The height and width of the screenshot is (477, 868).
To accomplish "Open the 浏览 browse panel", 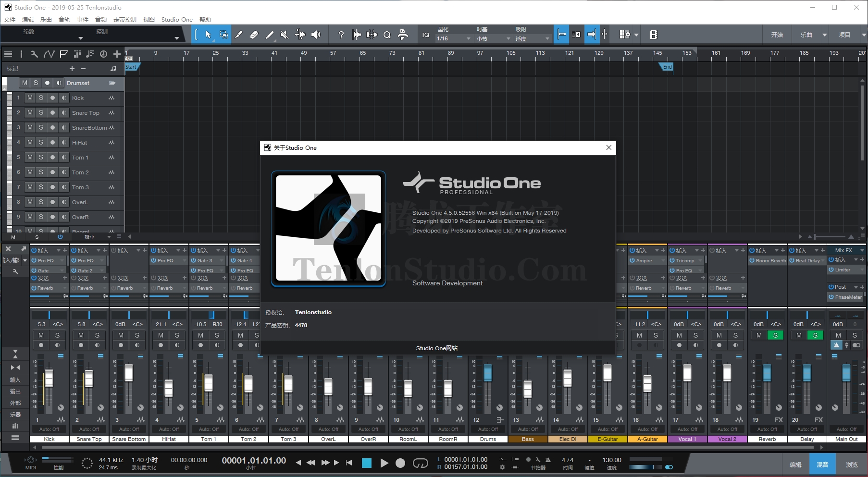I will coord(852,465).
